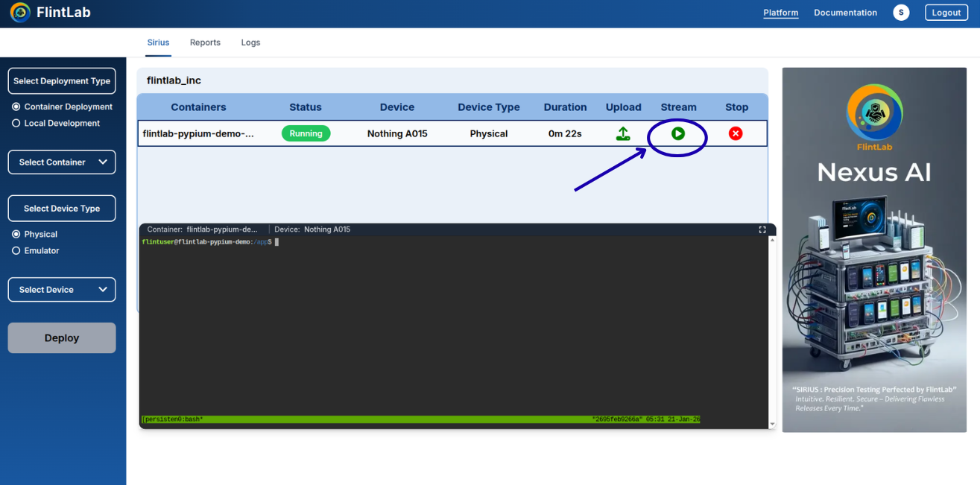Click the Nexus AI banner image

874,250
